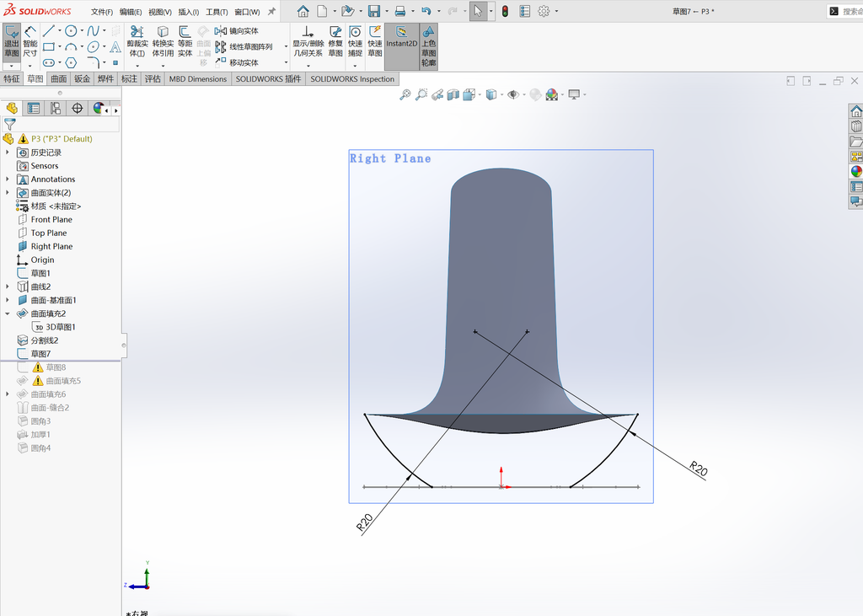Screen dimensions: 863x616
Task: Open the Line tool dropdown arrow
Action: click(x=60, y=31)
